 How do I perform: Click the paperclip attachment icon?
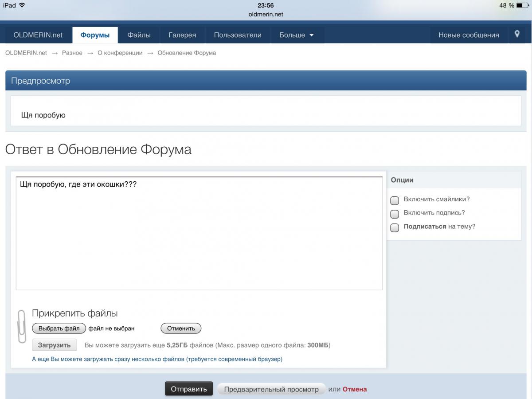pyautogui.click(x=21, y=326)
